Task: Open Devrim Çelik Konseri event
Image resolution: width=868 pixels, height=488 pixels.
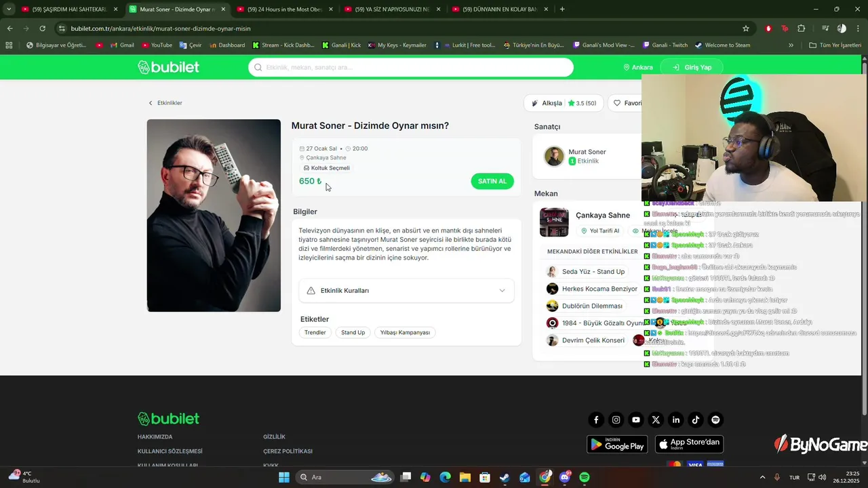Action: pyautogui.click(x=586, y=340)
